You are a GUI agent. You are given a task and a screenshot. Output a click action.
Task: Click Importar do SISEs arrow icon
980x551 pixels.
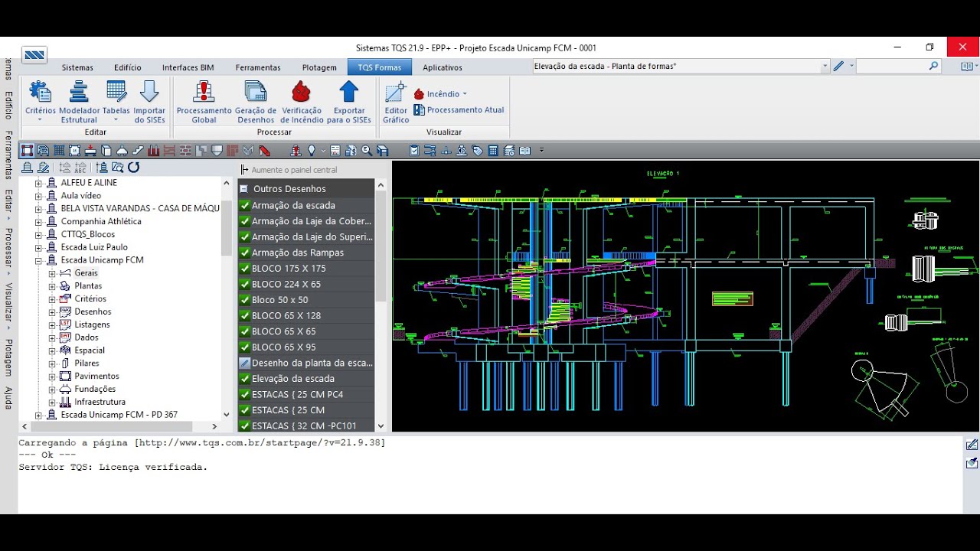(149, 93)
